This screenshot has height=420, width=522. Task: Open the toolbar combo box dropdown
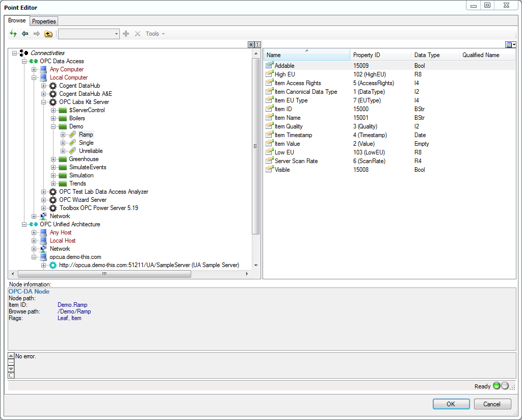[116, 34]
